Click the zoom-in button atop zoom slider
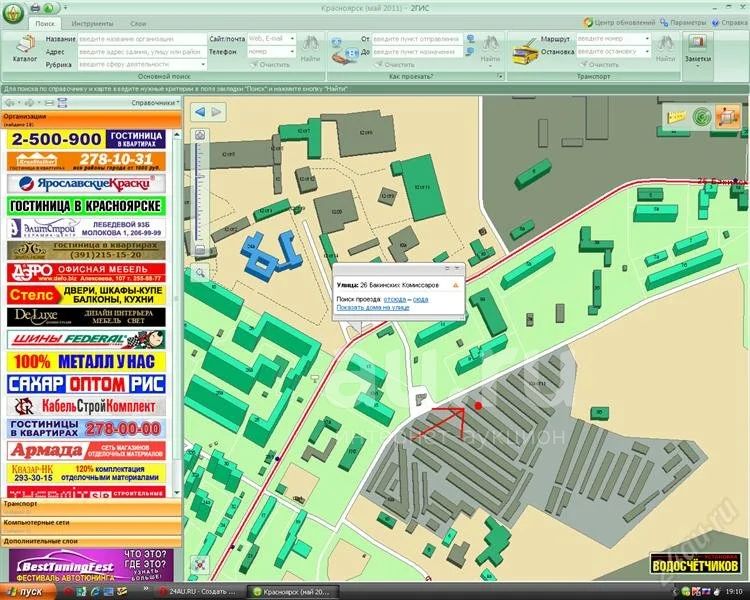The width and height of the screenshot is (750, 600). click(x=200, y=135)
